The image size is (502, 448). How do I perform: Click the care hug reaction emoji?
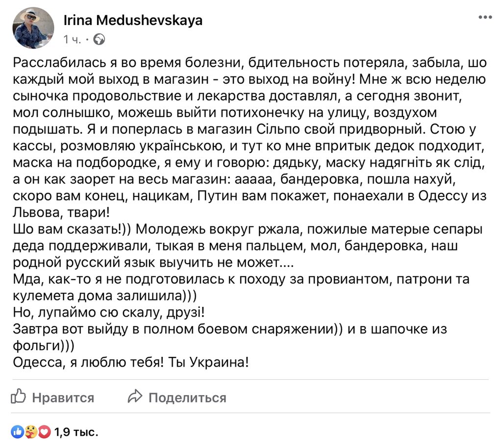(31, 432)
